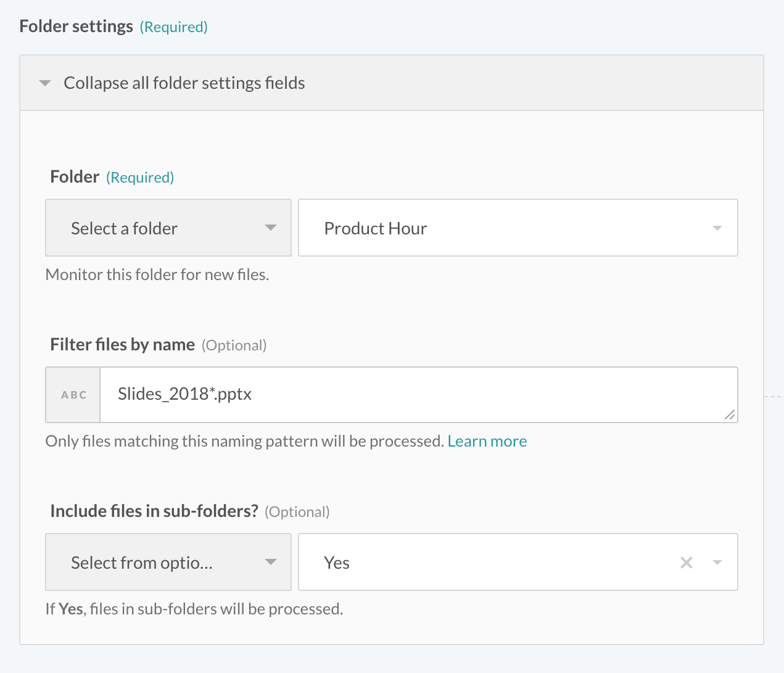Click the "Include files in sub-folders?" label

(154, 511)
